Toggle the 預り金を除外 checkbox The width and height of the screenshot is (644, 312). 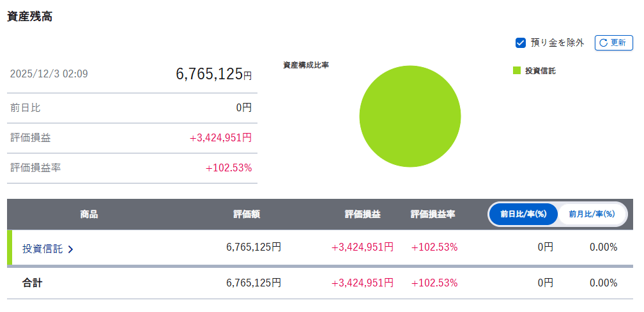(x=521, y=43)
